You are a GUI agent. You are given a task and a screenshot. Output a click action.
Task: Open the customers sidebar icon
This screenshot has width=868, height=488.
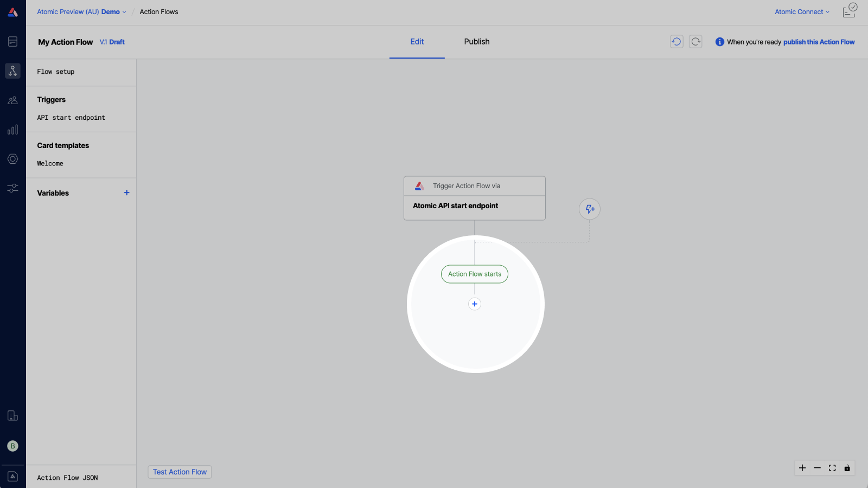(x=13, y=100)
